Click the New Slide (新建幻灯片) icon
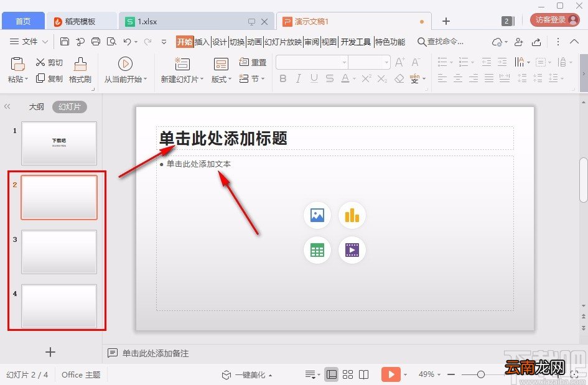The width and height of the screenshot is (588, 385). tap(182, 64)
